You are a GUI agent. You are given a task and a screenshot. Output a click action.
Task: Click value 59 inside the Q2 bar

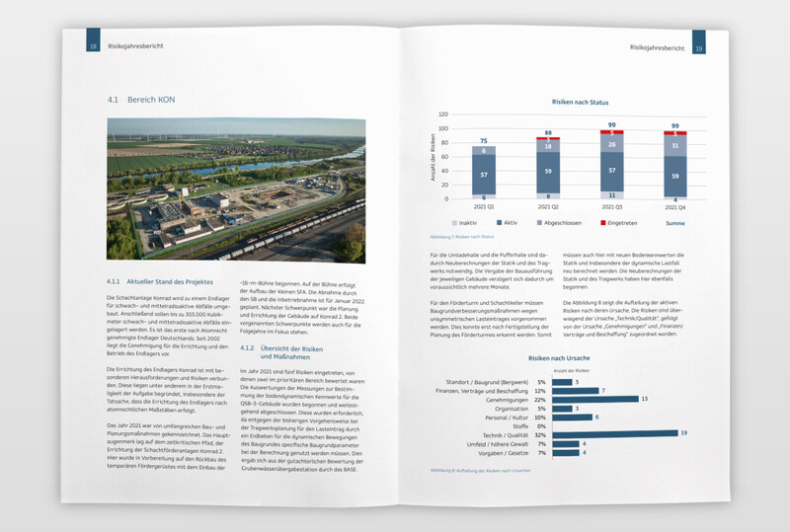[x=548, y=172]
